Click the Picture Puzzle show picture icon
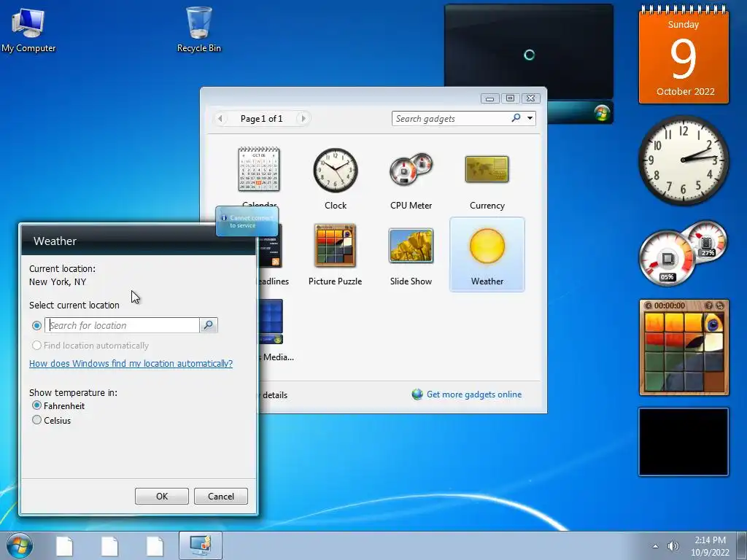The image size is (747, 560). 709,306
